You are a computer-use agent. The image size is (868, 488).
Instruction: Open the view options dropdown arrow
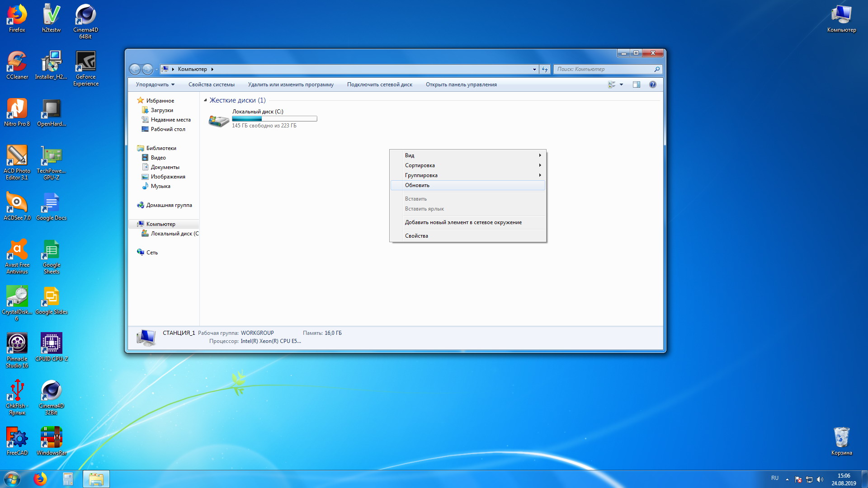coord(621,84)
